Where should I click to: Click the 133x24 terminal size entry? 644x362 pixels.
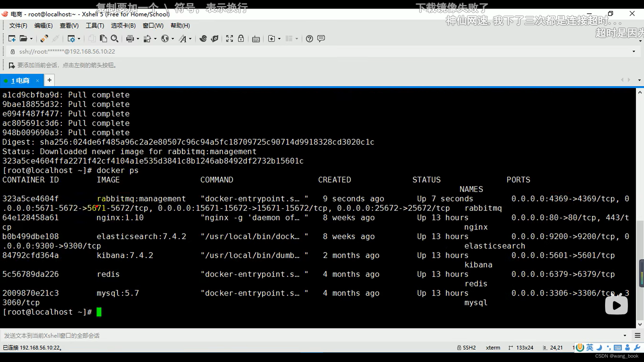pos(521,348)
